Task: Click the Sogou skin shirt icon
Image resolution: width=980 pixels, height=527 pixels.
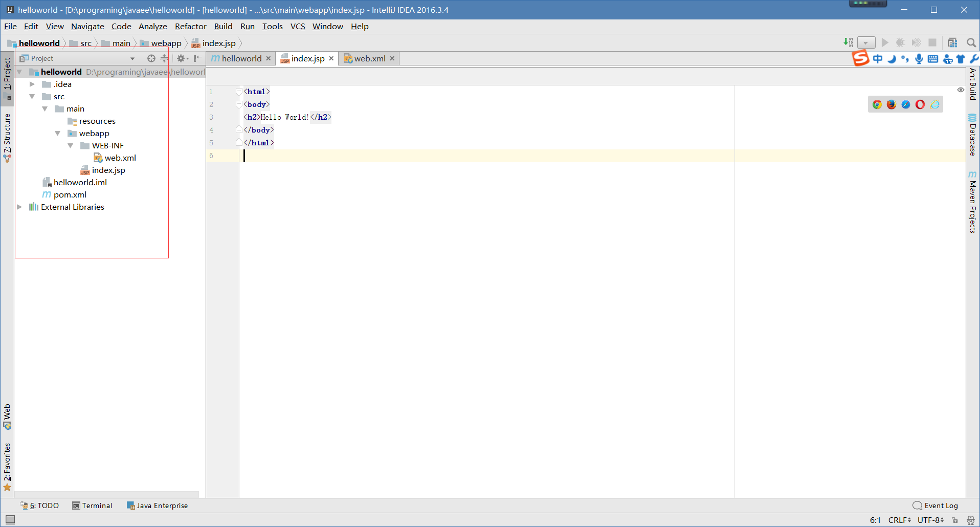Action: 961,59
